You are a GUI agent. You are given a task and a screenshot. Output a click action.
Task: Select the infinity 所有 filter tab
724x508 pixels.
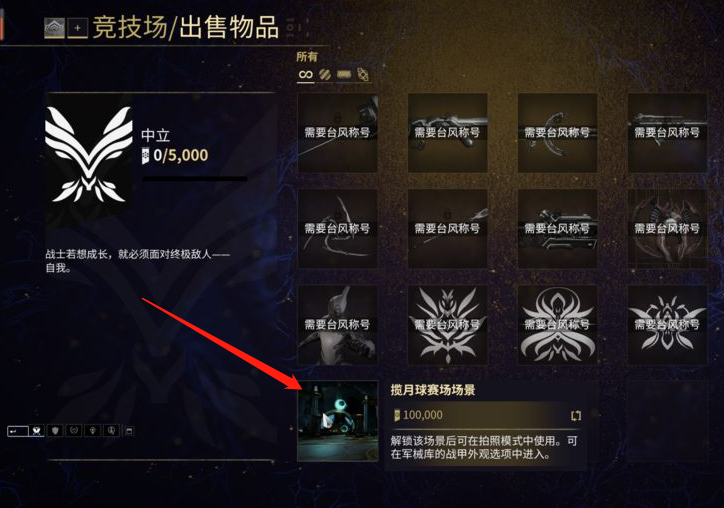click(x=306, y=74)
